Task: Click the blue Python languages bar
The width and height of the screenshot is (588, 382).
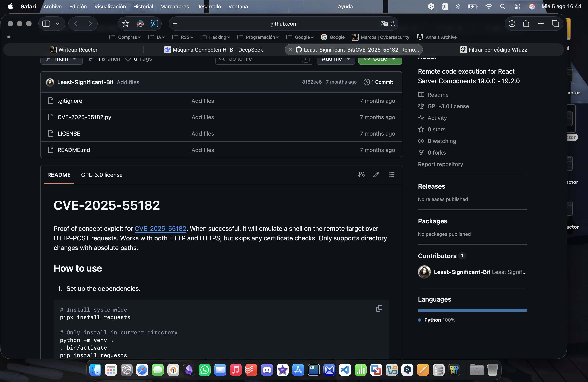Action: point(472,310)
